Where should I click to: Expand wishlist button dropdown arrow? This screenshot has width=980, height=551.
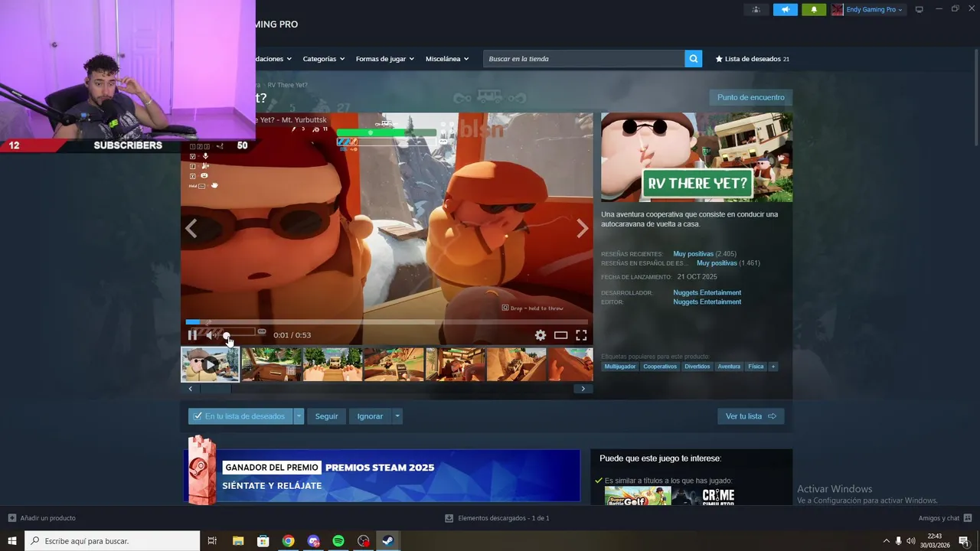[299, 416]
